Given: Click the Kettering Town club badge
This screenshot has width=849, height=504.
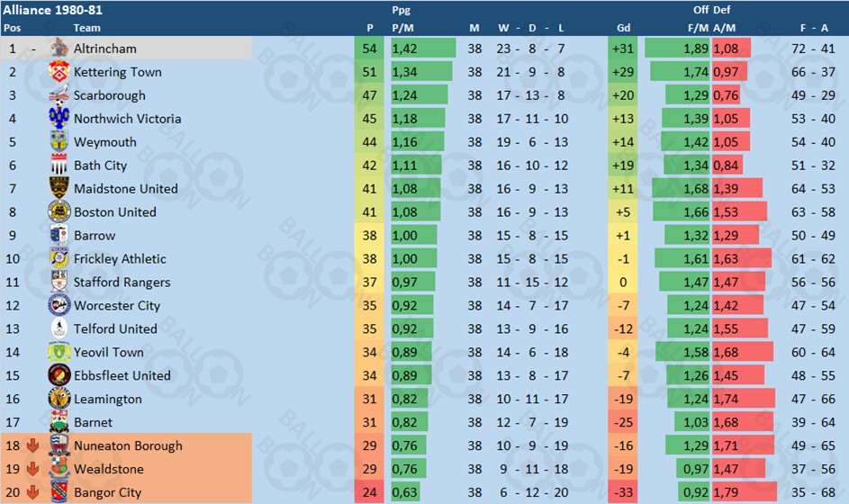Looking at the screenshot, I should [59, 71].
